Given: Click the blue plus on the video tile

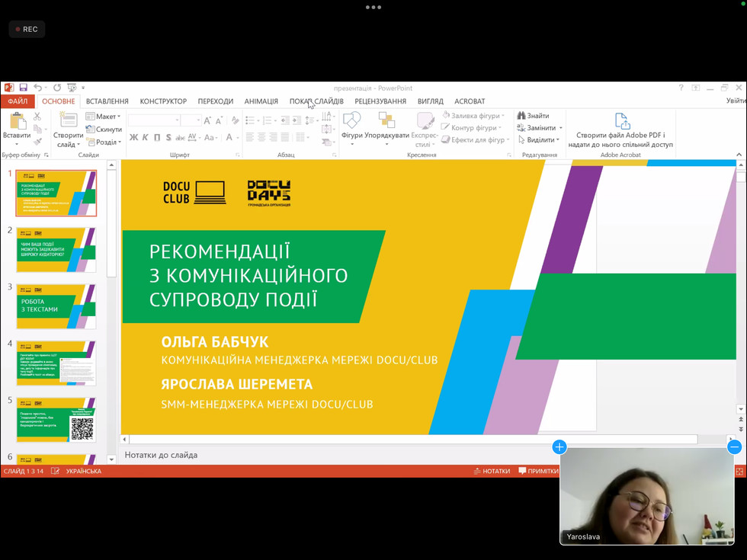Looking at the screenshot, I should click(559, 446).
